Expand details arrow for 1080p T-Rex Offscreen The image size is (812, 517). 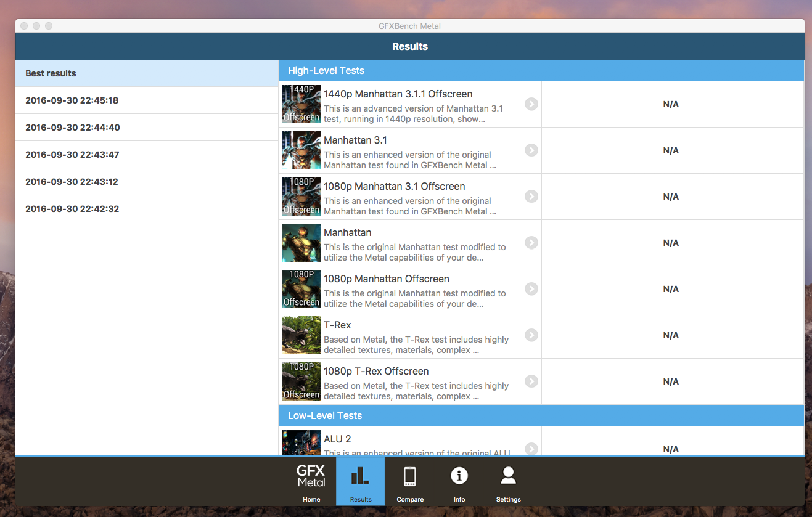click(x=531, y=381)
